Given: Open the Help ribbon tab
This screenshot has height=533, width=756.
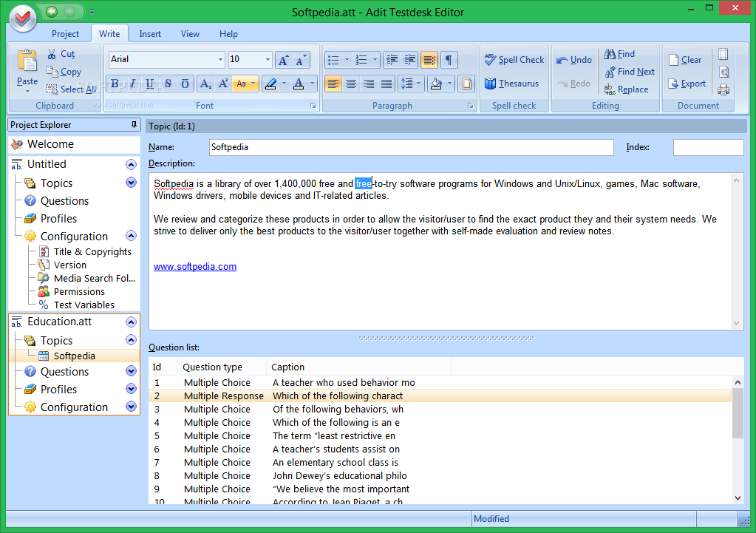Looking at the screenshot, I should tap(228, 34).
